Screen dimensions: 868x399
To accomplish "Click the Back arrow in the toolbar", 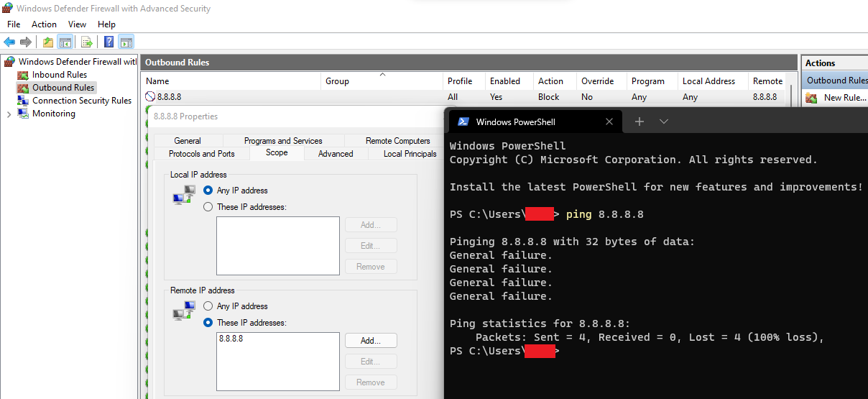I will coord(9,42).
